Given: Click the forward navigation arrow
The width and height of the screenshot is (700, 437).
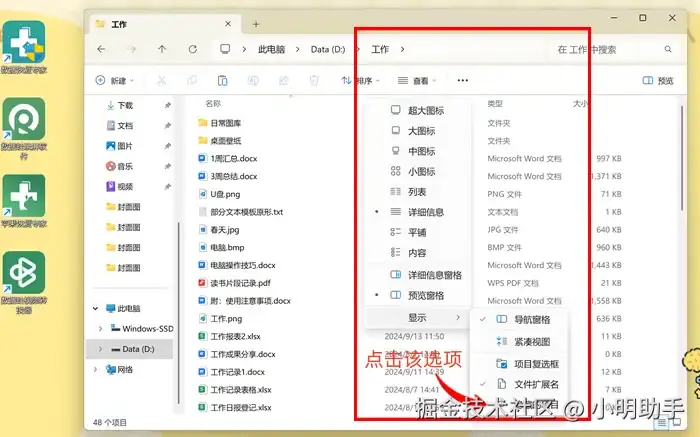Looking at the screenshot, I should coord(131,49).
